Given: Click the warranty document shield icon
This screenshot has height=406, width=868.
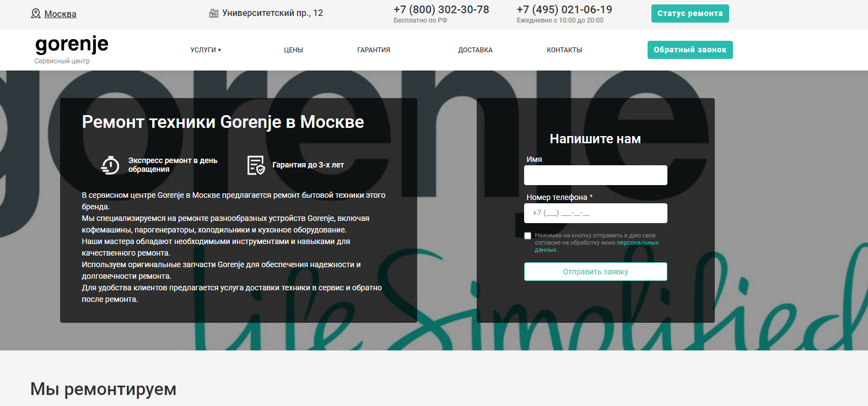Looking at the screenshot, I should pos(256,165).
